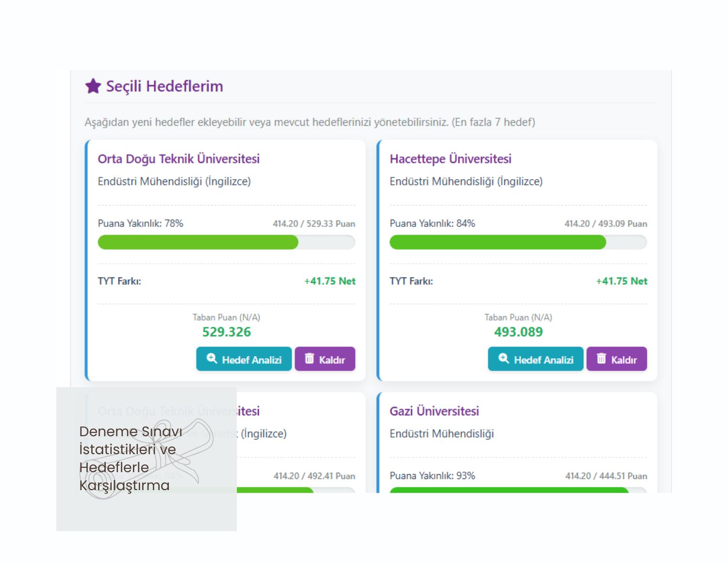Click trash icon on ODTÜ card's Kaldır button
Image resolution: width=728 pixels, height=563 pixels.
point(309,358)
